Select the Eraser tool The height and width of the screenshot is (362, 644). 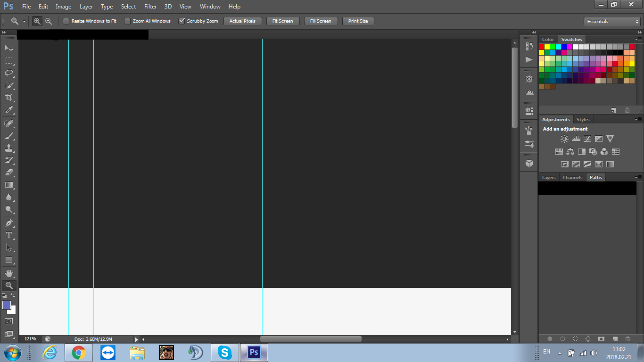(x=9, y=173)
